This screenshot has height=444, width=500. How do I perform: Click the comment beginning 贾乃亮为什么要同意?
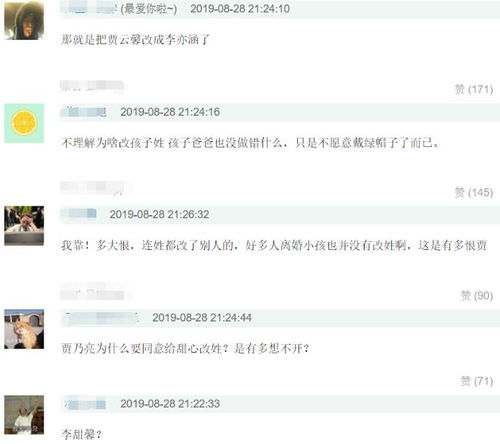pyautogui.click(x=185, y=349)
